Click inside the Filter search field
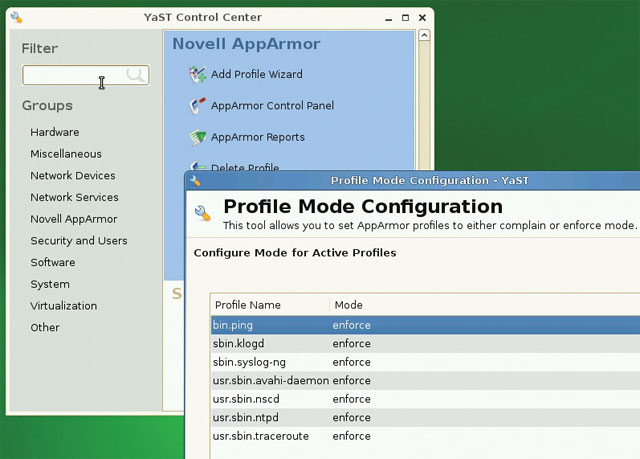Image resolution: width=640 pixels, height=459 pixels. point(86,75)
